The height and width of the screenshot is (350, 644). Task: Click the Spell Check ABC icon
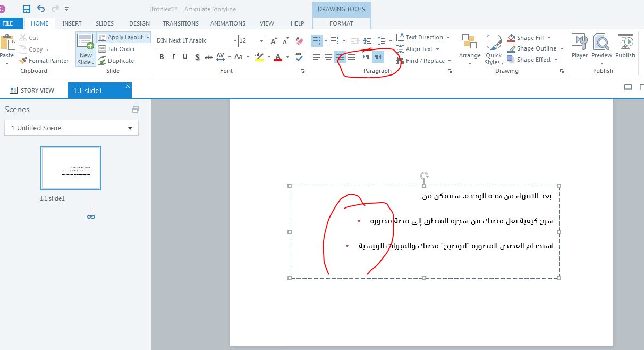click(299, 56)
